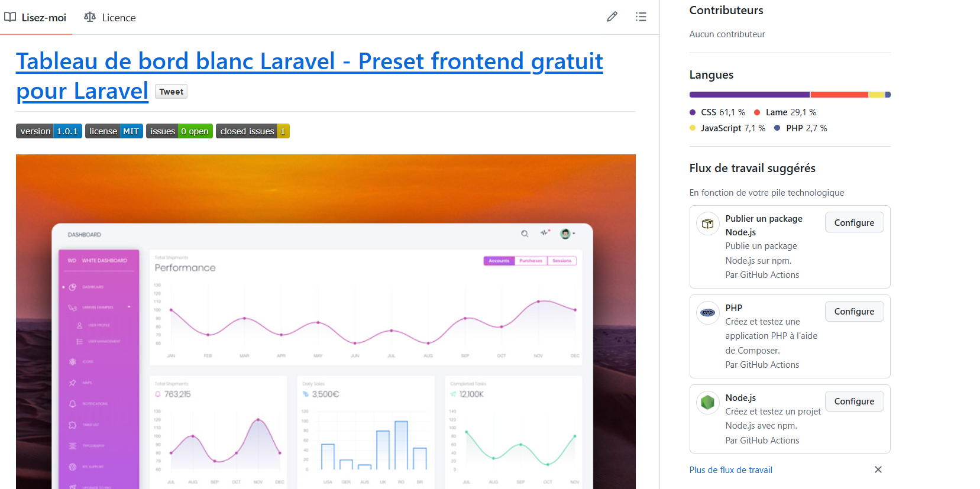Click the PHP logo icon
The width and height of the screenshot is (980, 489).
coord(708,312)
